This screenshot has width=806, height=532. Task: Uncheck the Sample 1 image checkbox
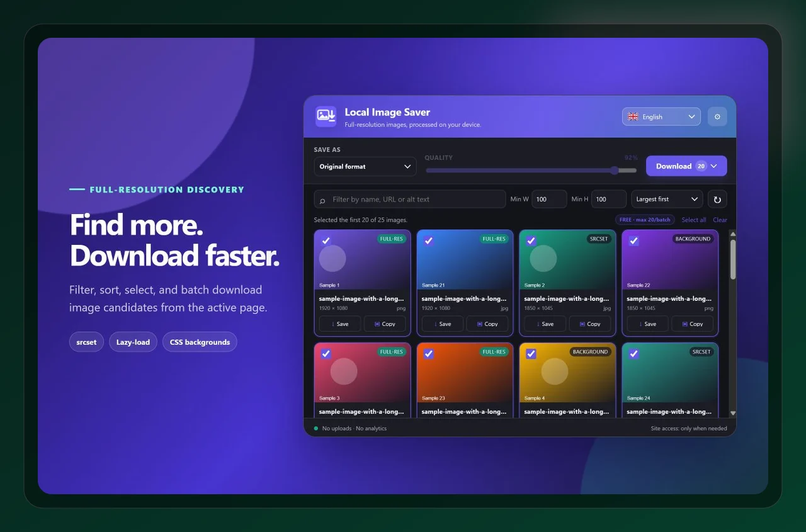click(x=326, y=241)
